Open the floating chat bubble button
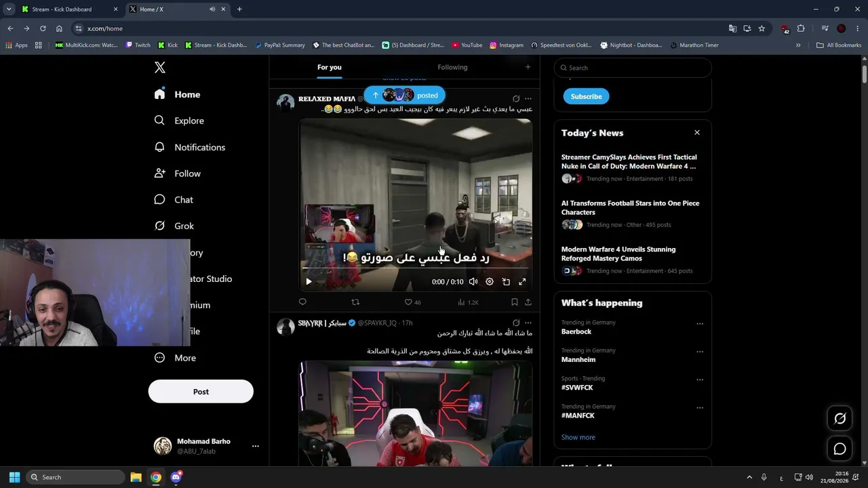 point(840,449)
